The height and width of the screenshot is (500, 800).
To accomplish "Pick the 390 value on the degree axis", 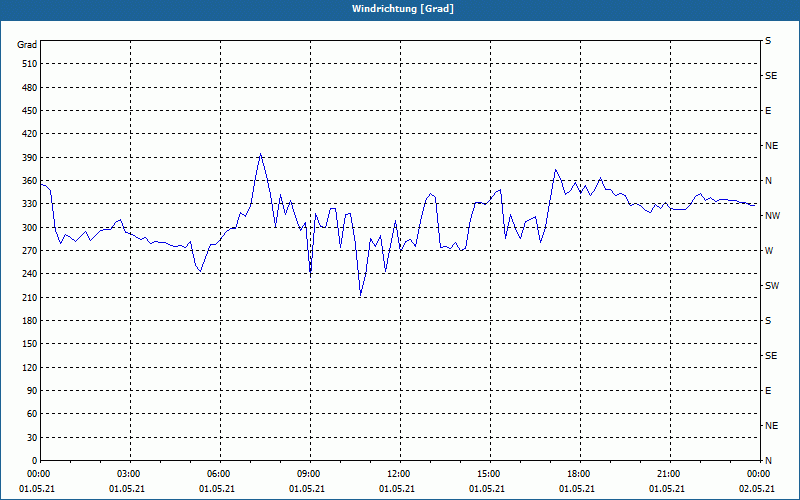I will pyautogui.click(x=30, y=158).
